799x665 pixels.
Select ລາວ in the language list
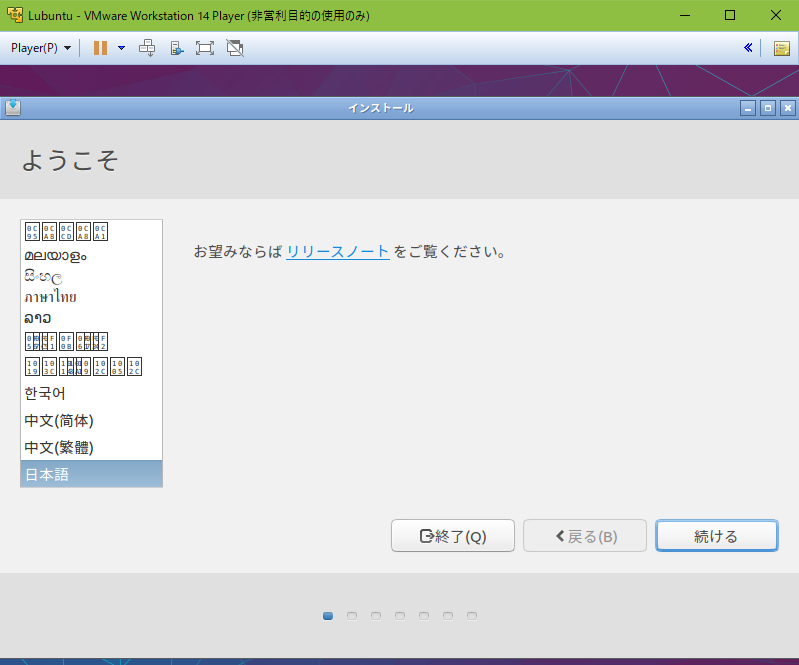(92, 318)
